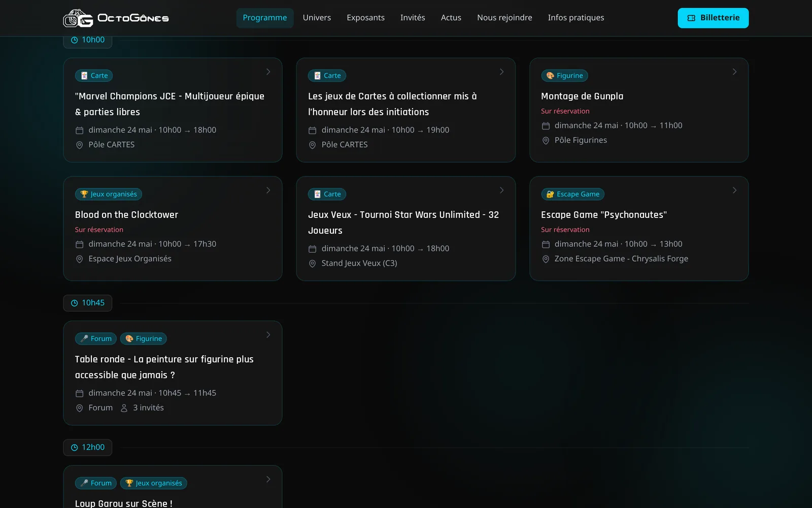Open Escape Game "Psychonautes" event
The height and width of the screenshot is (508, 812).
[x=604, y=215]
